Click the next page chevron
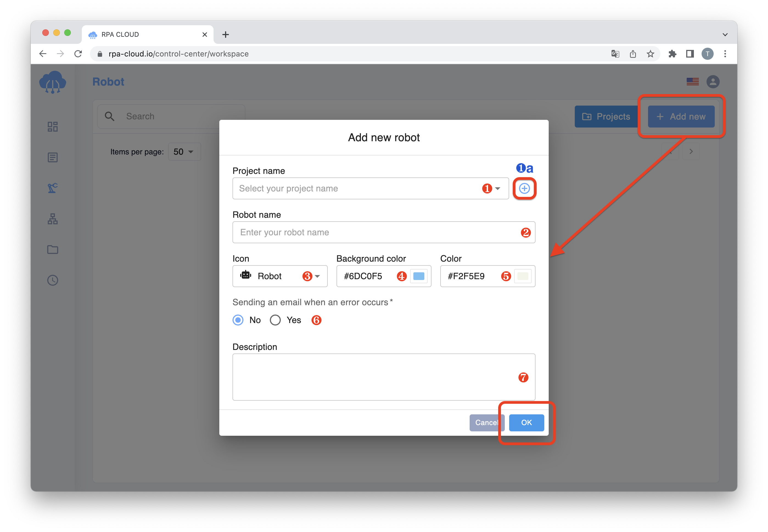 pos(691,151)
